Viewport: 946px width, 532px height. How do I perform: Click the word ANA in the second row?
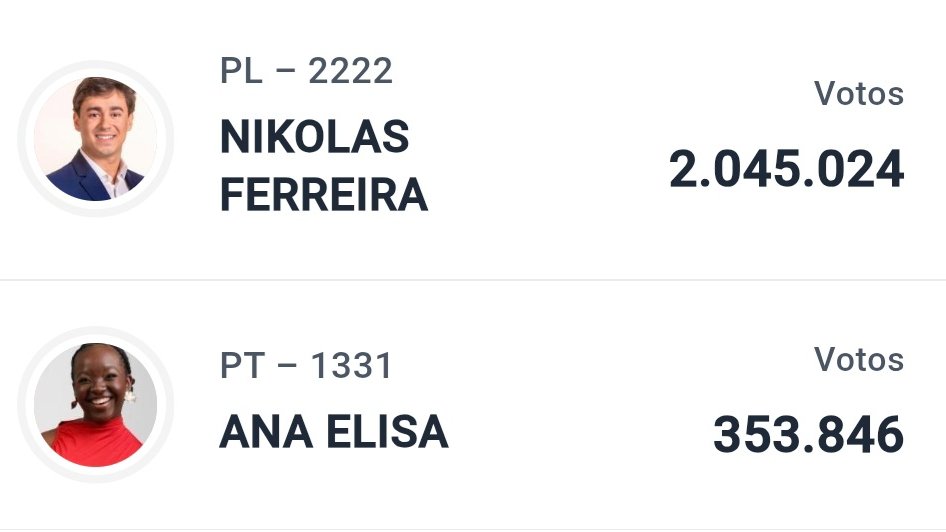(x=266, y=432)
